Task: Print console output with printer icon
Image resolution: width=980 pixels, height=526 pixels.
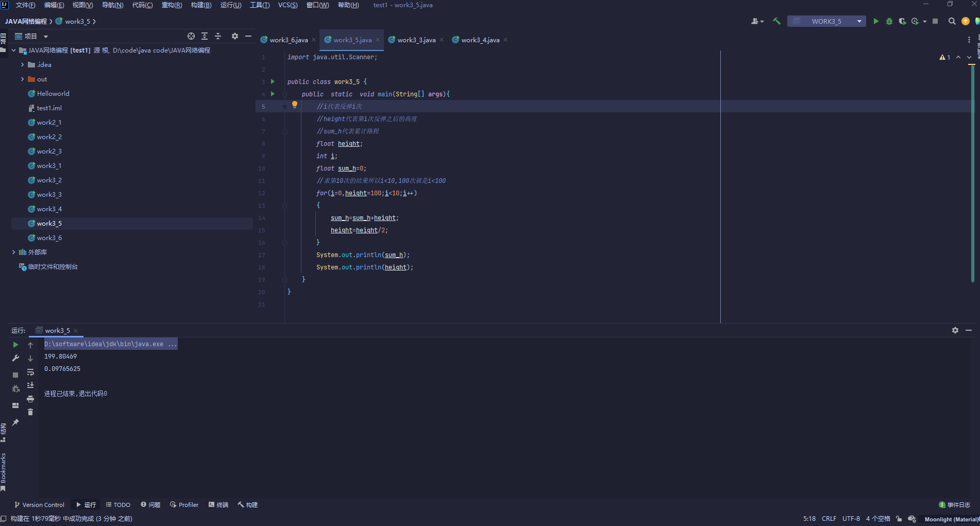Action: pyautogui.click(x=30, y=399)
